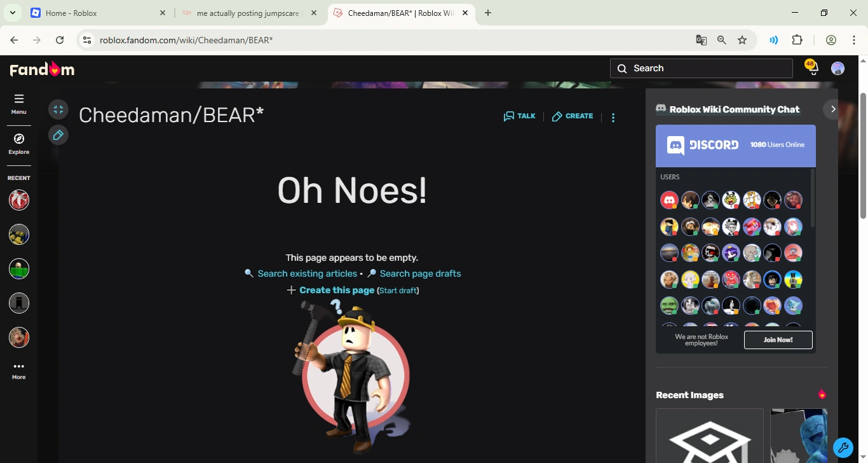Image resolution: width=868 pixels, height=463 pixels.
Task: Open the TALK page for this article
Action: click(x=519, y=116)
